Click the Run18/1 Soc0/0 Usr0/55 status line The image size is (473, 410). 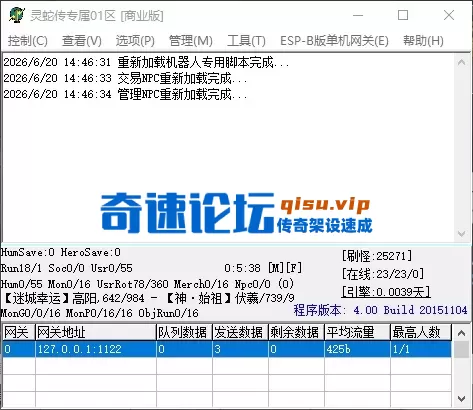(67, 268)
